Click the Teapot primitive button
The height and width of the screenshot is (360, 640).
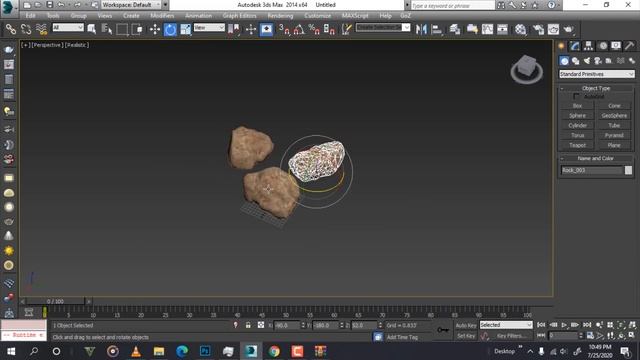click(578, 145)
